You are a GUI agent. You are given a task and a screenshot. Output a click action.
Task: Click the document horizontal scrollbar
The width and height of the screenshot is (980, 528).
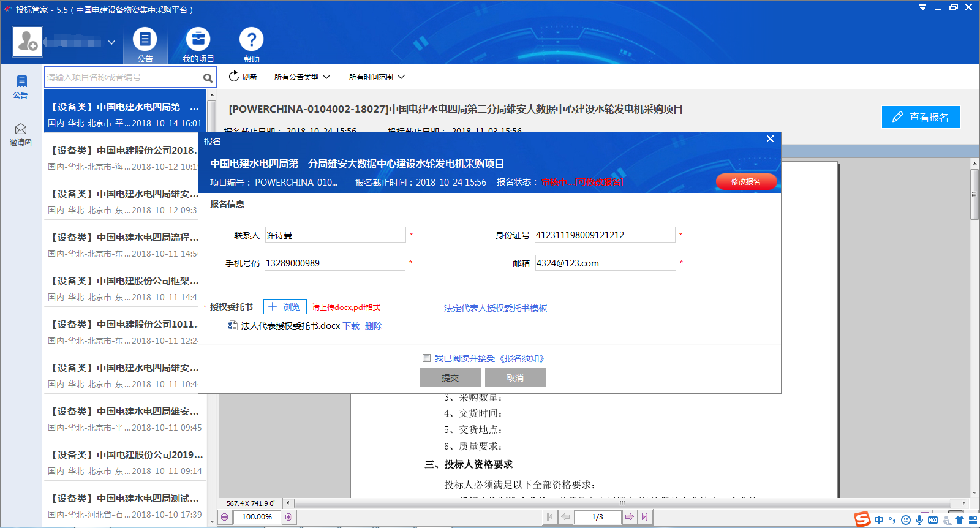coord(621,503)
